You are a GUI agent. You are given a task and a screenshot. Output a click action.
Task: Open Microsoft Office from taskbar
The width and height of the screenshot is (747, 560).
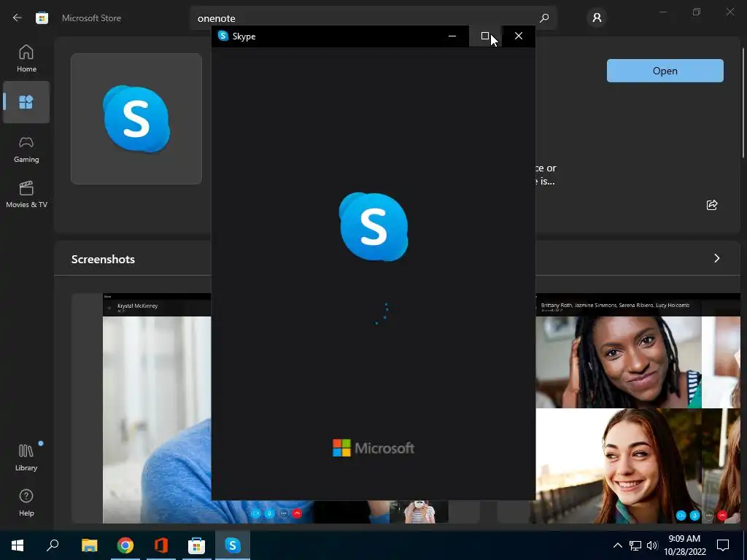click(x=161, y=545)
